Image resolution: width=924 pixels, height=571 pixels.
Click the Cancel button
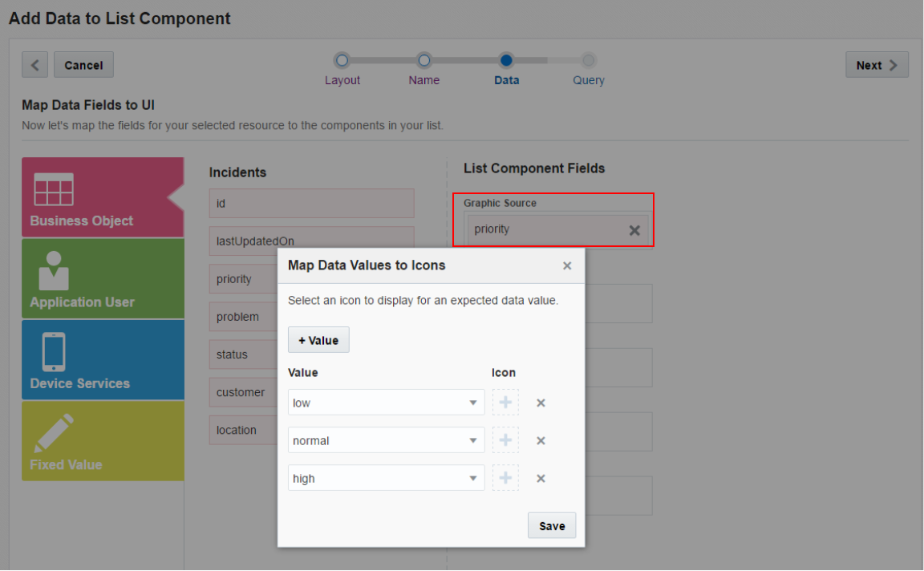(83, 65)
